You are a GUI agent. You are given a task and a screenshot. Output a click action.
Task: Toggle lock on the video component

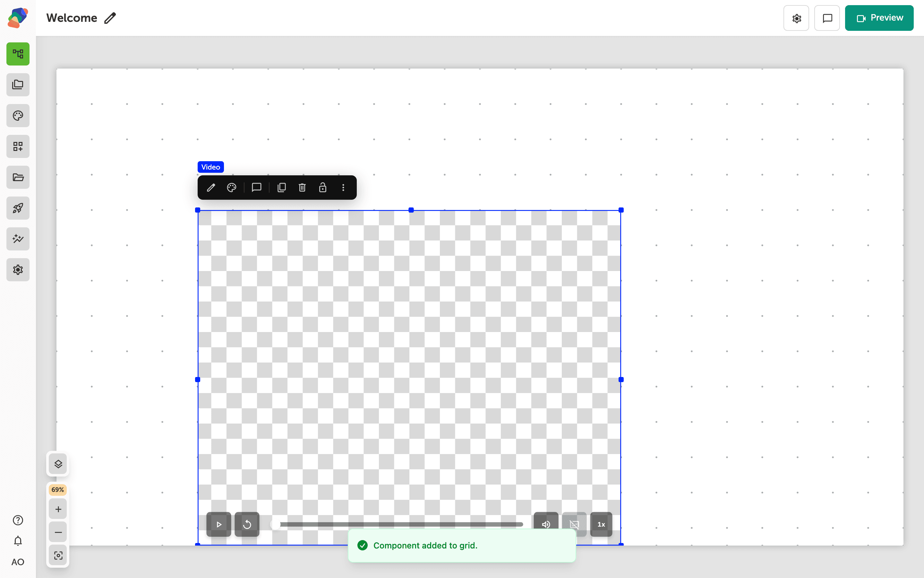(x=323, y=187)
